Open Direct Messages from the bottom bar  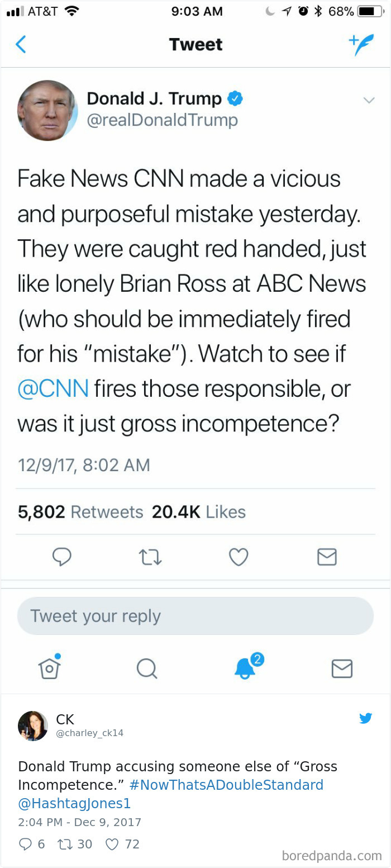pos(342,668)
